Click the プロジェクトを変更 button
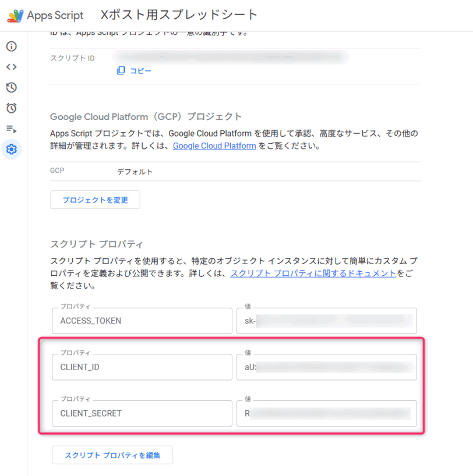This screenshot has height=476, width=473. [95, 200]
